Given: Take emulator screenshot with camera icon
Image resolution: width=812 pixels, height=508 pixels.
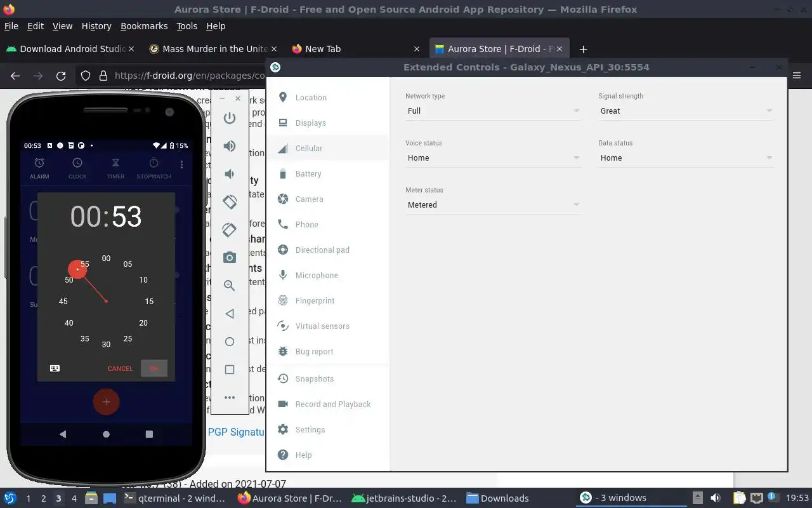Looking at the screenshot, I should tap(230, 258).
